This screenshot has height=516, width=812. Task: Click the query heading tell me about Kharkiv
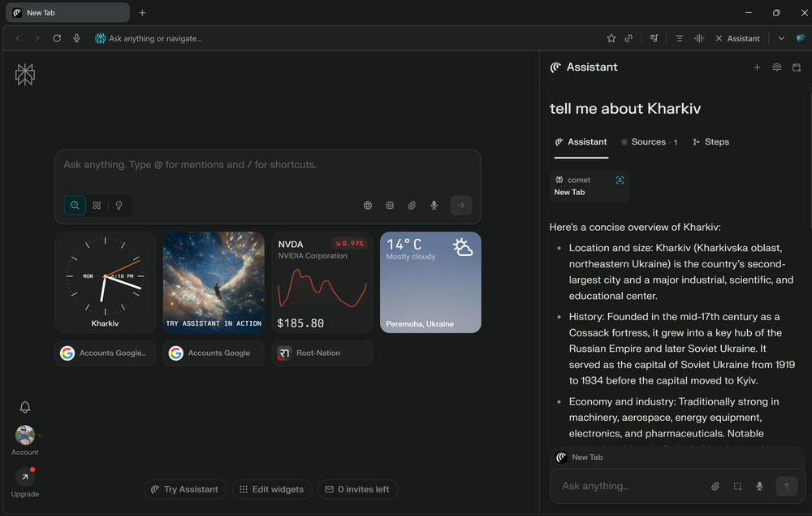pos(625,109)
